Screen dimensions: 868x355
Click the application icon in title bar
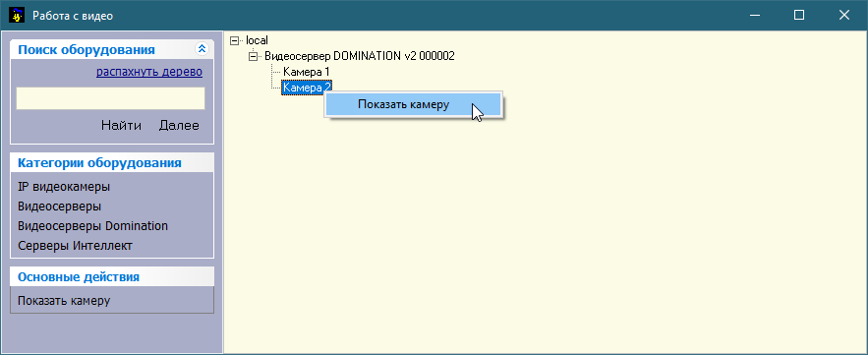coord(17,16)
